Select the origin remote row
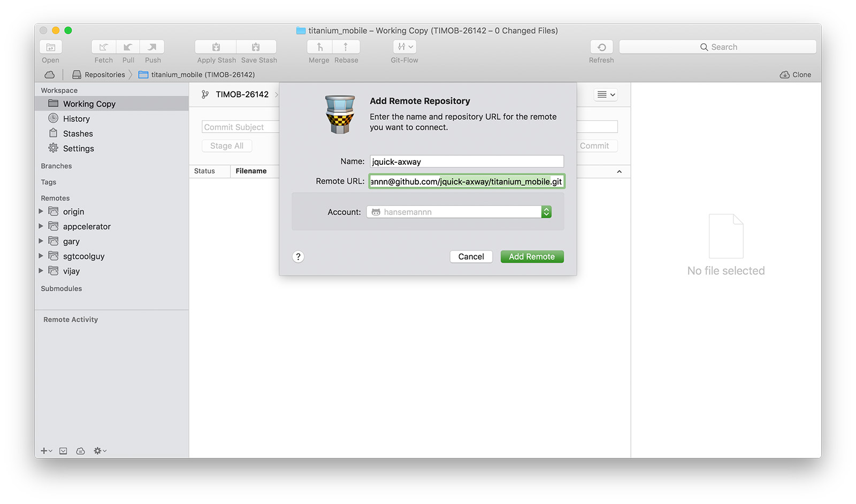Screen dimensions: 856x504 112,212
